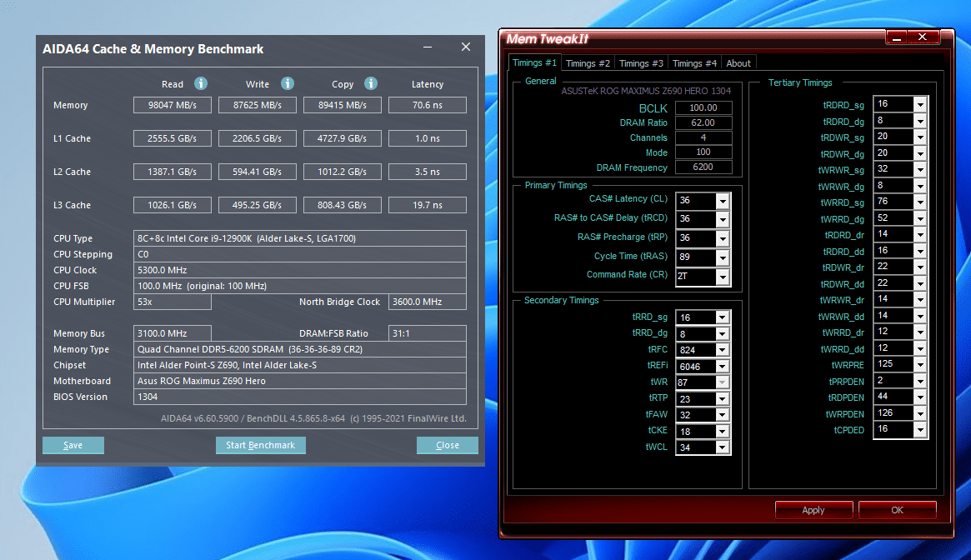Screen dimensions: 971x560
Task: Click the Motherboard field Asus ROG Maximus Z690 Hero
Action: point(300,381)
